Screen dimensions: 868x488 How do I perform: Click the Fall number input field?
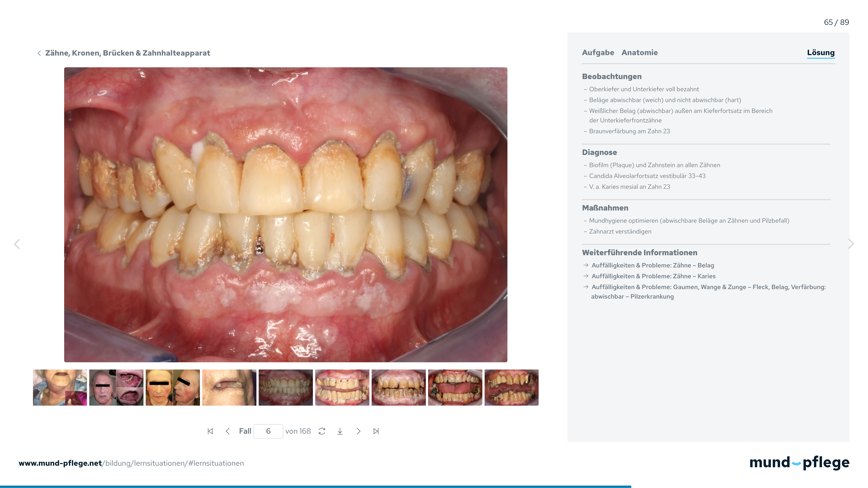pyautogui.click(x=268, y=431)
